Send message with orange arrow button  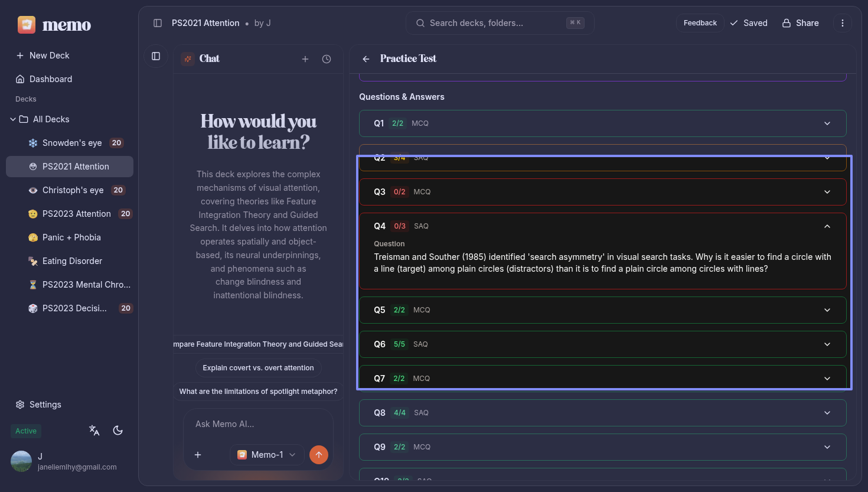(x=319, y=455)
